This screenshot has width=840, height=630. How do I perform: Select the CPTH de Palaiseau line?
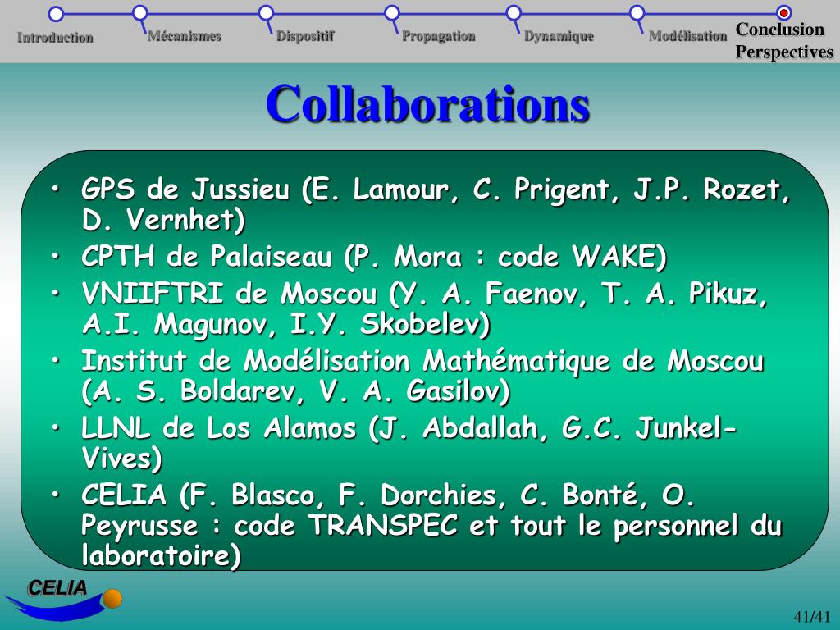click(374, 257)
